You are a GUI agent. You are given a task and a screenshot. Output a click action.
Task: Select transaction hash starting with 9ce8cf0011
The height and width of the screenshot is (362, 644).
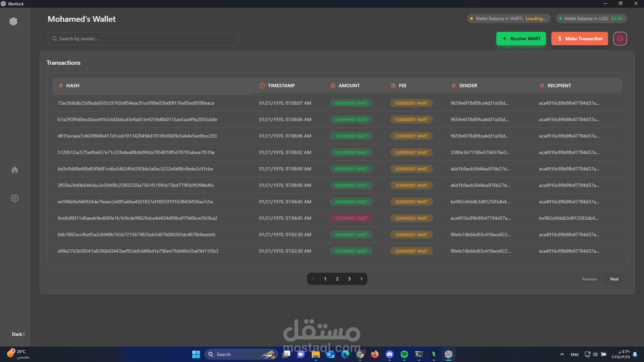[137, 218]
